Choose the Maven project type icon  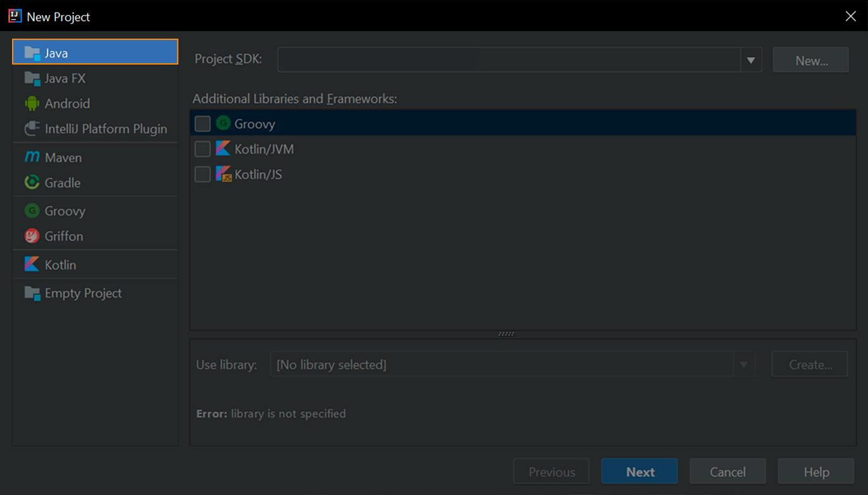tap(32, 157)
